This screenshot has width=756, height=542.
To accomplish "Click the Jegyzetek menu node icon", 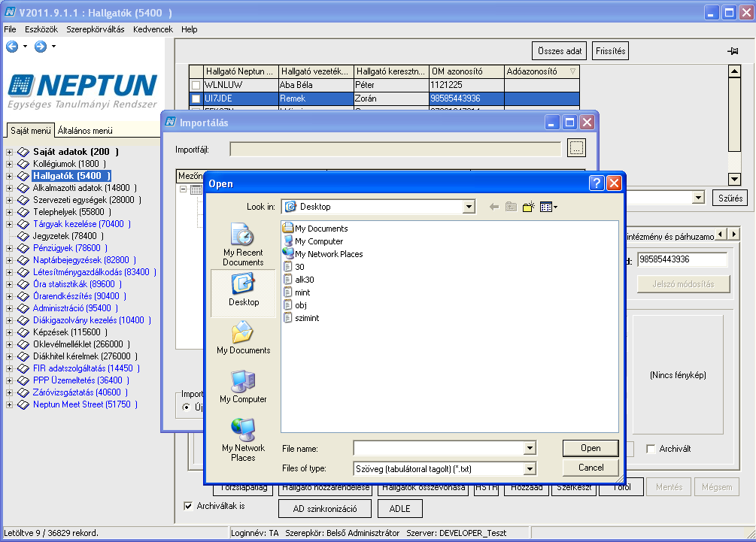I will pos(23,236).
